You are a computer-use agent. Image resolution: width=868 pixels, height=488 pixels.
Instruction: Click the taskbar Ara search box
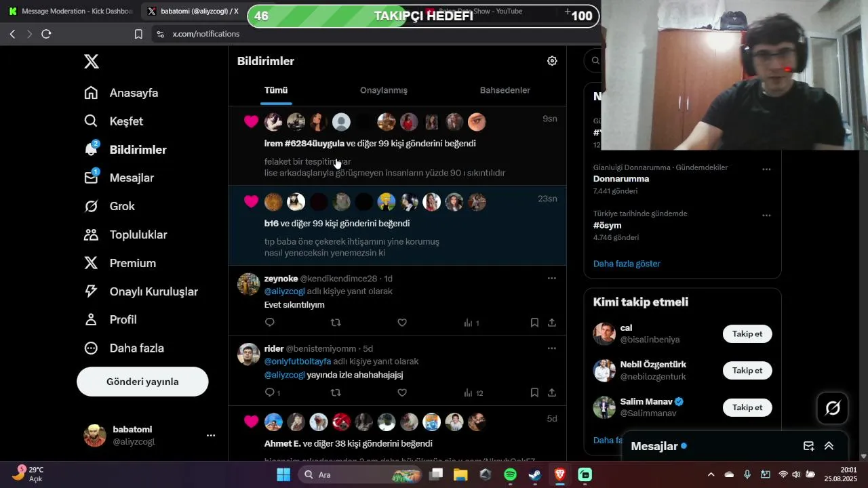tap(360, 474)
